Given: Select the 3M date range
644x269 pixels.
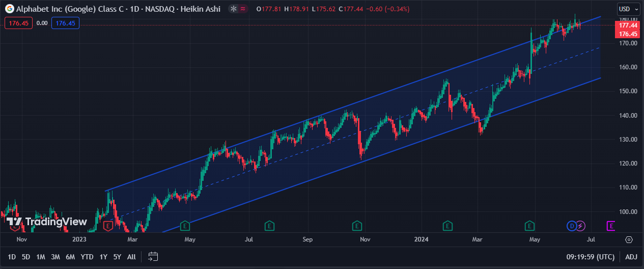Looking at the screenshot, I should coord(56,257).
